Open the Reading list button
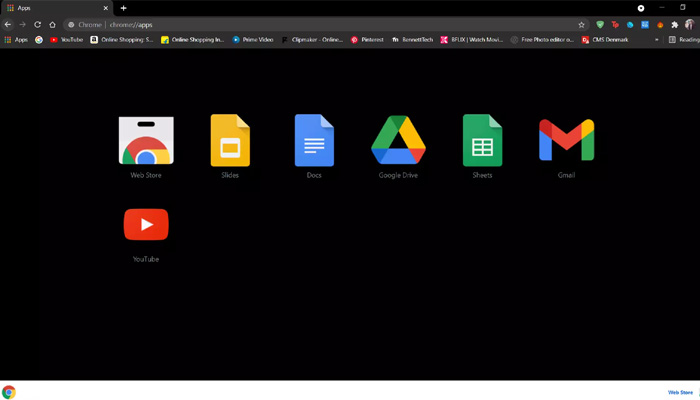Screen dimensions: 700x400 point(684,40)
